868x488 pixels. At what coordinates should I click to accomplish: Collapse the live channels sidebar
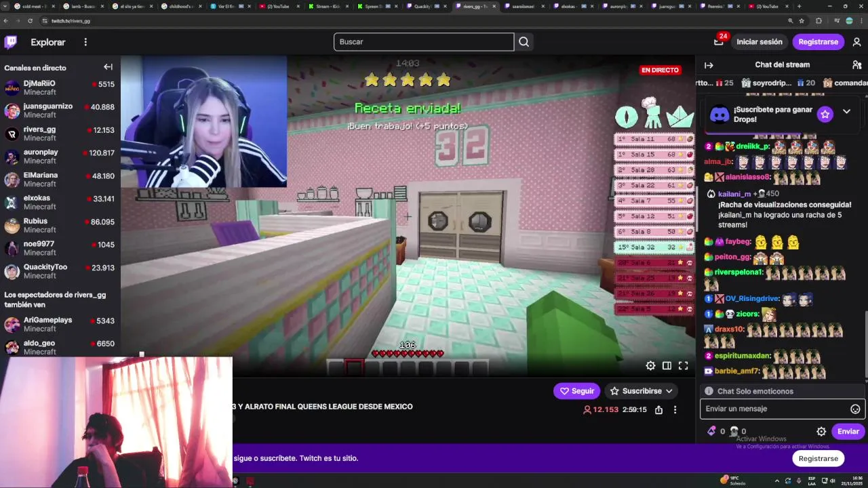pos(108,67)
